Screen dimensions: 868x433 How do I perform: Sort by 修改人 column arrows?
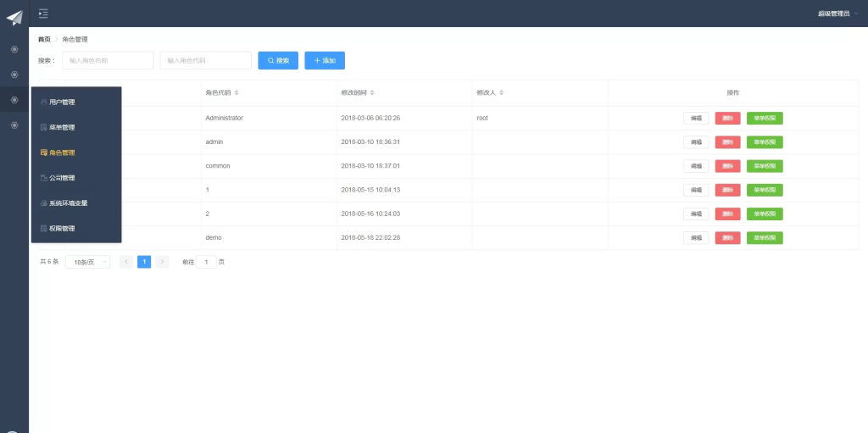coord(501,92)
